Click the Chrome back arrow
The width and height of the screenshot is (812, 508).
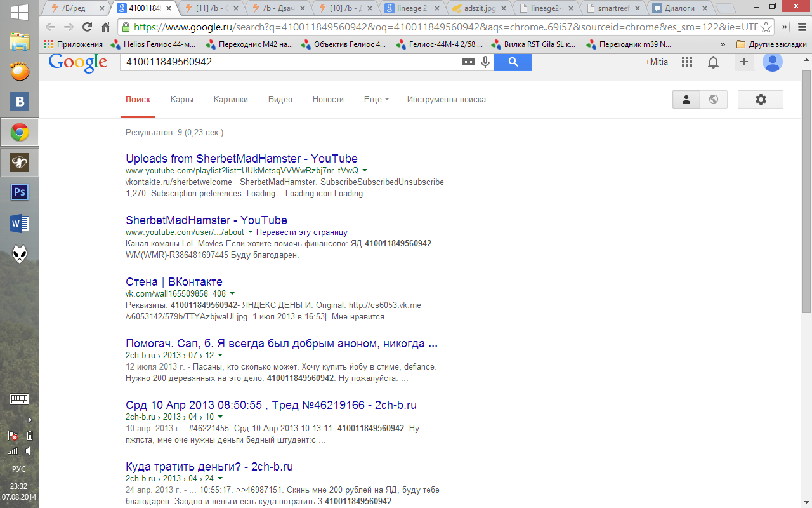[x=51, y=27]
